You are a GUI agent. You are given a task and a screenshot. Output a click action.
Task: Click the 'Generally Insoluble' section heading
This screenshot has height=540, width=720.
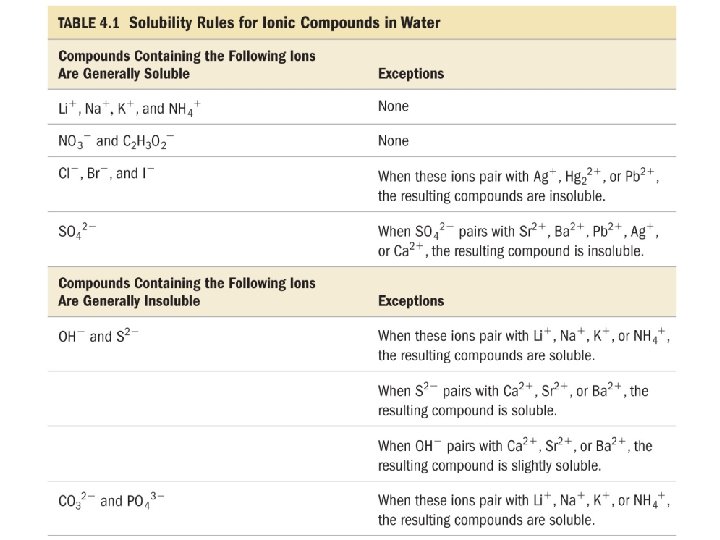(x=186, y=292)
